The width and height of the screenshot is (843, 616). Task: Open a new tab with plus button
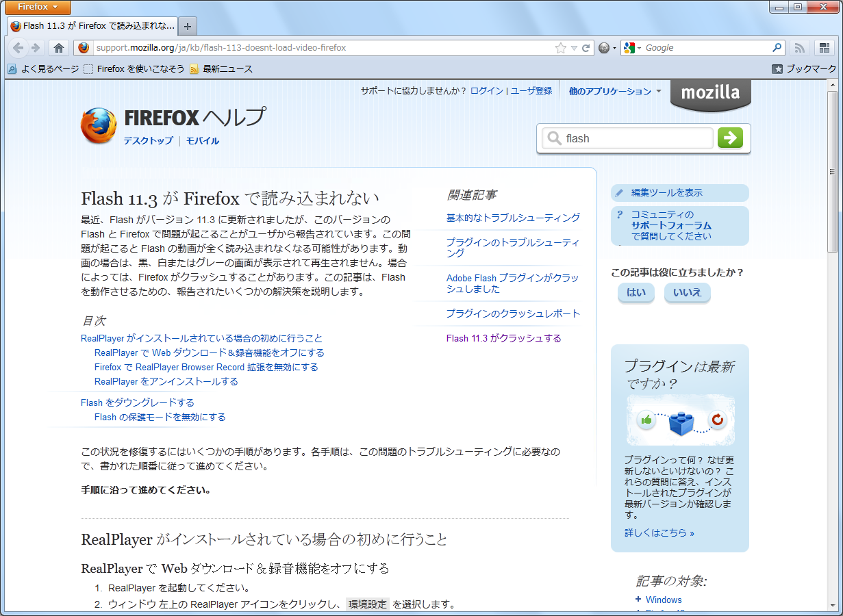tap(188, 27)
